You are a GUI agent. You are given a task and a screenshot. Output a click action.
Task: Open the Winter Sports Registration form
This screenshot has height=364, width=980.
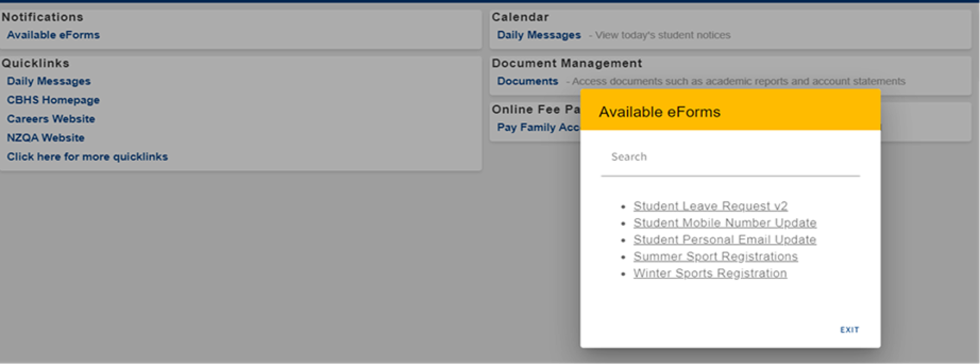coord(710,273)
